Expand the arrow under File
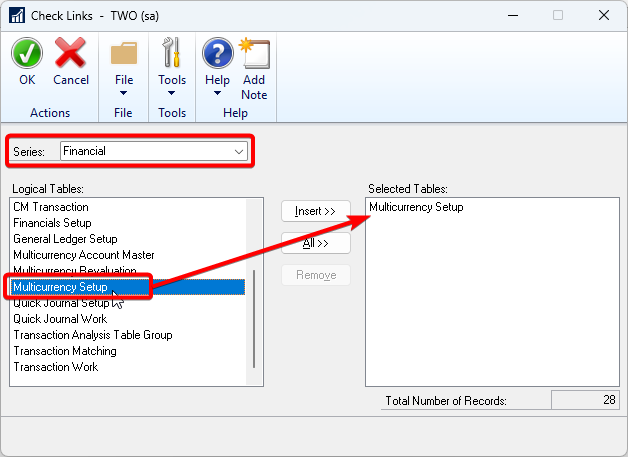Screen dimensions: 628x457 coord(124,94)
